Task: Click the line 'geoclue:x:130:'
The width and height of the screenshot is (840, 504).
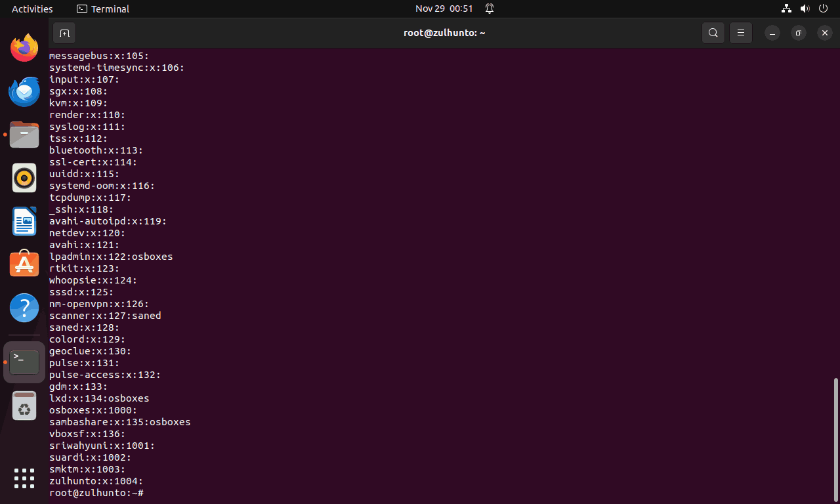Action: [91, 351]
